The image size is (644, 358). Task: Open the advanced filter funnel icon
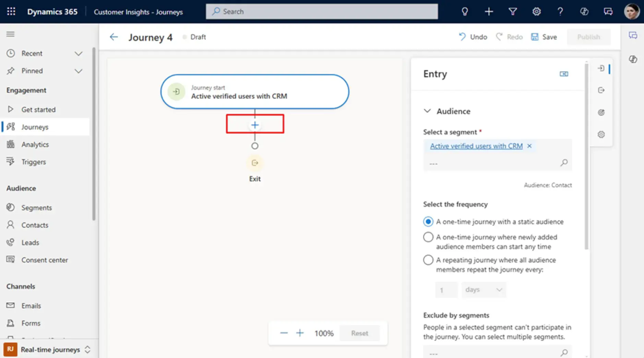tap(513, 11)
